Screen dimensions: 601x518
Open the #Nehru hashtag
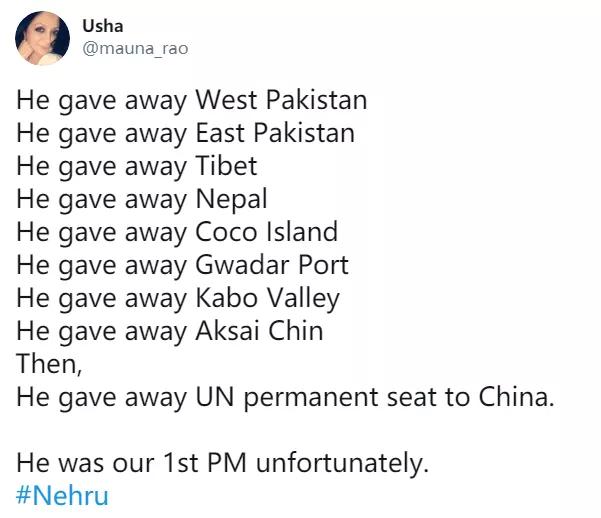coord(63,496)
